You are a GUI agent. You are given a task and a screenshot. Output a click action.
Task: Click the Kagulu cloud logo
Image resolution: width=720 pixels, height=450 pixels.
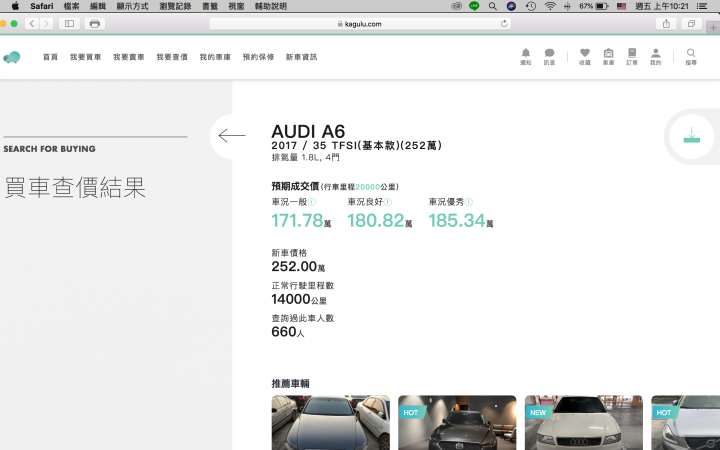[x=12, y=57]
